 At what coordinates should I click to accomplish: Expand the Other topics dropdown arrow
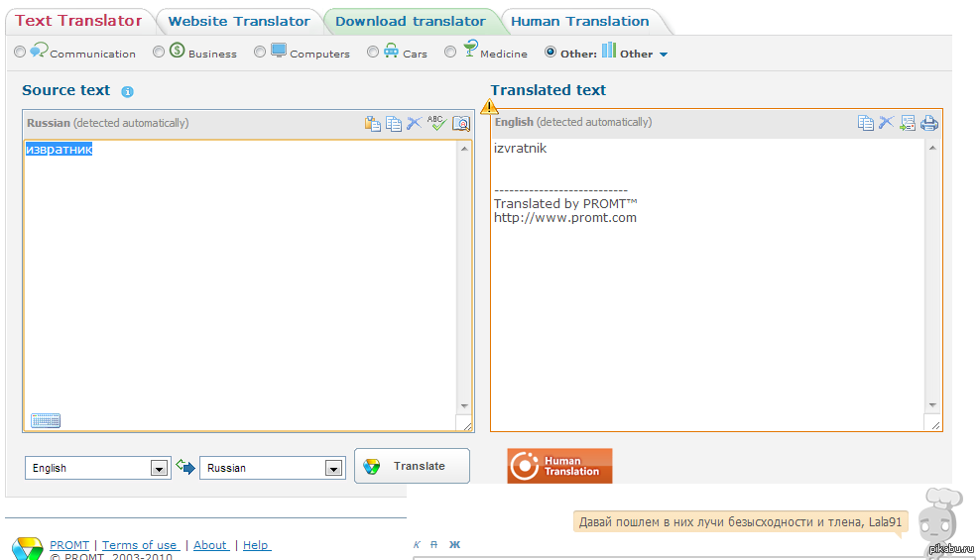(664, 55)
